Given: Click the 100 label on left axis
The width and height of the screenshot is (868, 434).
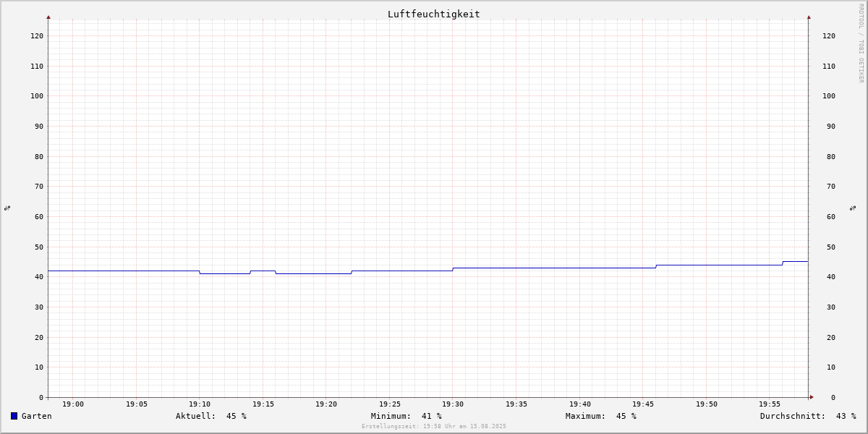Looking at the screenshot, I should (37, 95).
